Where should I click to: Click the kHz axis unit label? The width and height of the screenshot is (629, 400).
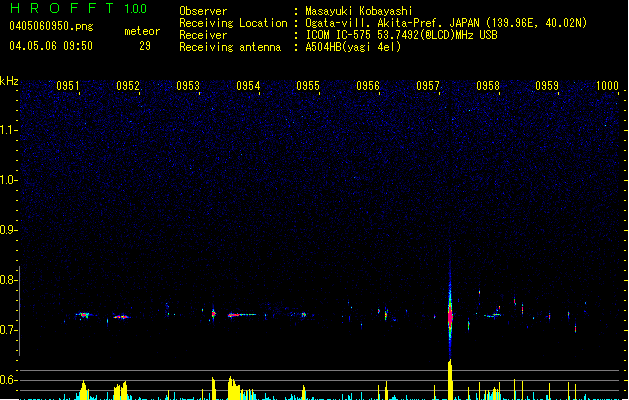pos(9,81)
